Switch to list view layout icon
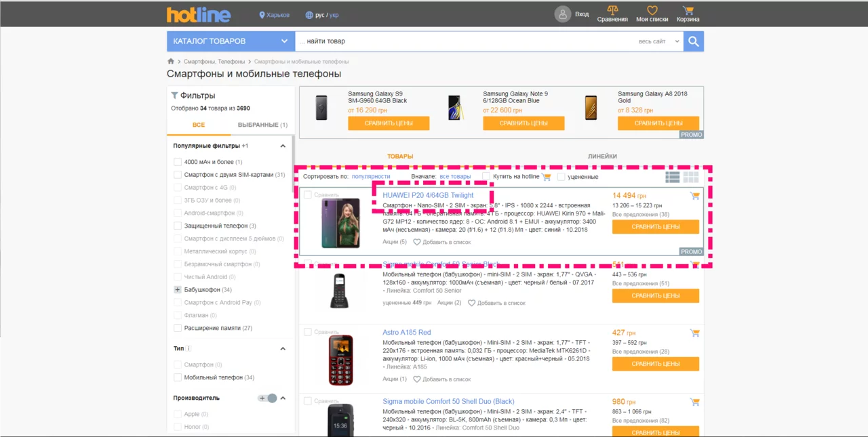Screen dimensions: 868x437 point(673,178)
